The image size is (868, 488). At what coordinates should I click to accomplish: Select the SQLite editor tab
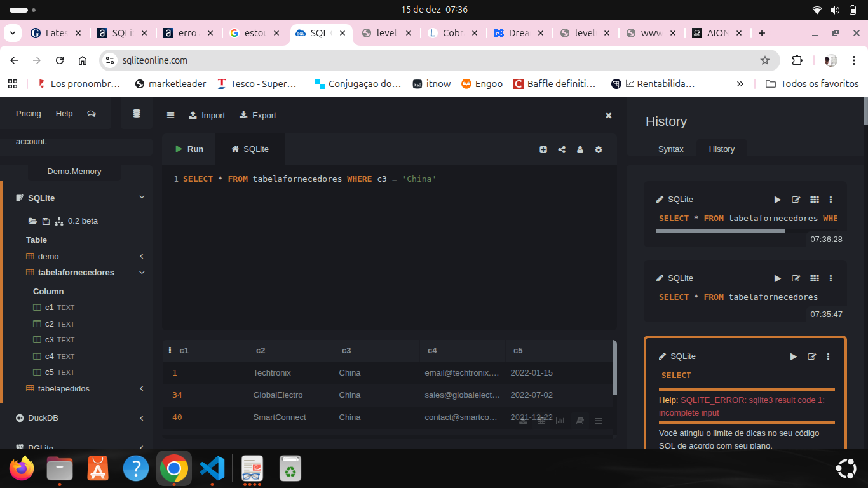250,149
